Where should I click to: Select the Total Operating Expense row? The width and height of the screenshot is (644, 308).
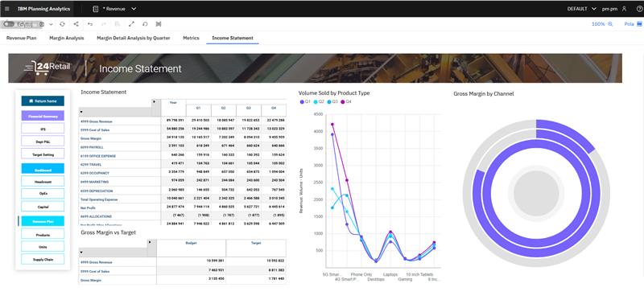pyautogui.click(x=183, y=199)
